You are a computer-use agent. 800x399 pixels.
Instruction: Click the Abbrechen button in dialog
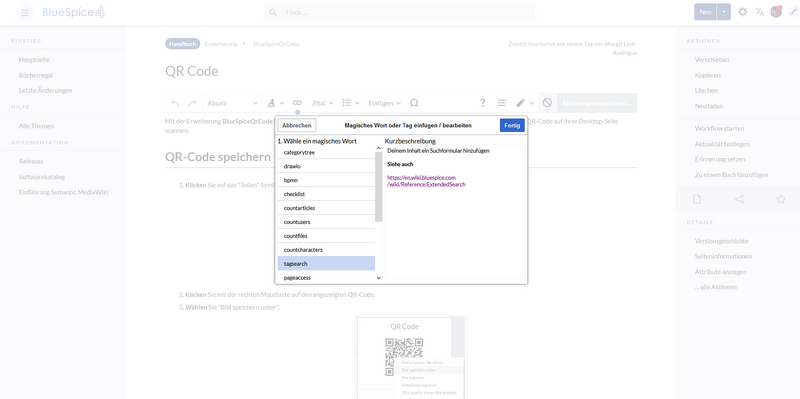pos(297,126)
